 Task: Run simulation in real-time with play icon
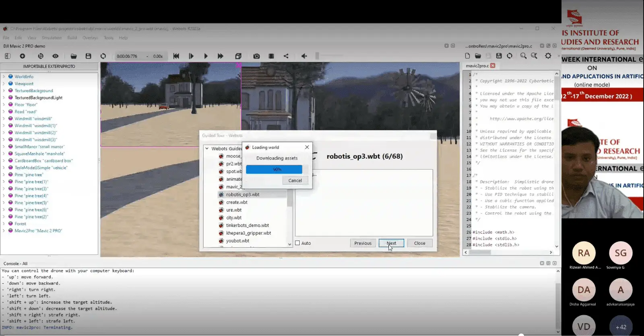pyautogui.click(x=206, y=56)
